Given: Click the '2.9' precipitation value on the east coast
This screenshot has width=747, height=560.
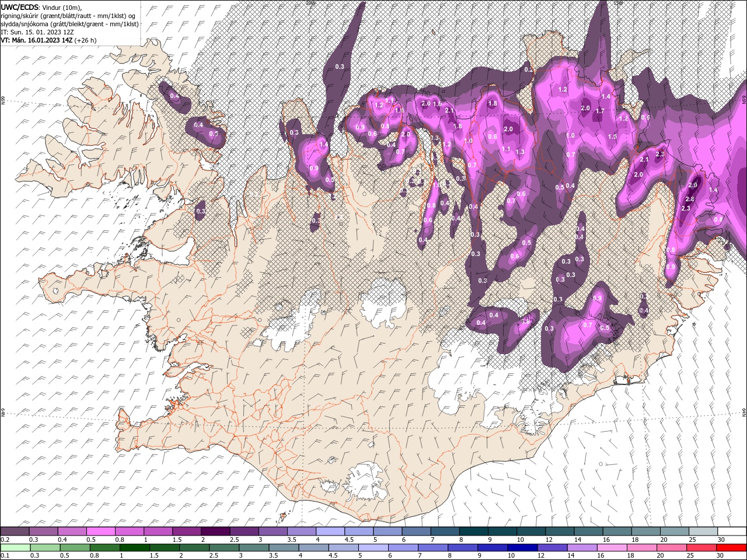Looking at the screenshot, I should 693,185.
